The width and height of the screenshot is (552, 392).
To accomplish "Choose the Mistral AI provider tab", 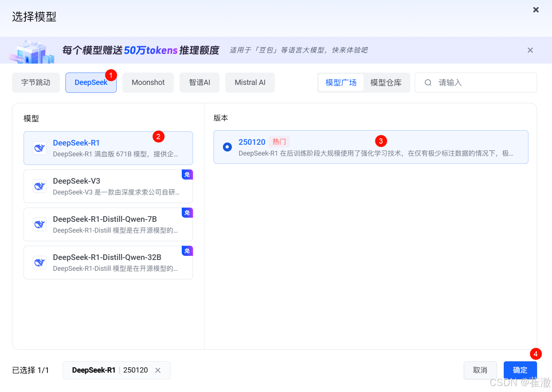I will (250, 83).
